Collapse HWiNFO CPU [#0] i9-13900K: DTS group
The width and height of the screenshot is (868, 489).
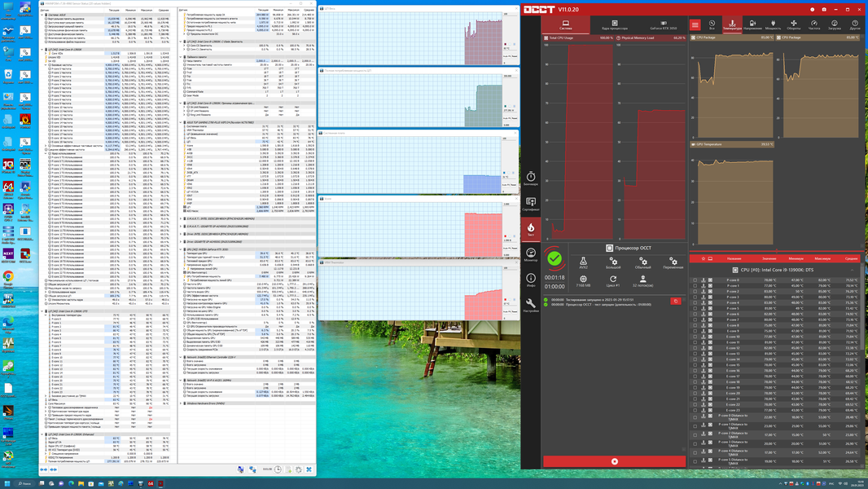(x=42, y=311)
